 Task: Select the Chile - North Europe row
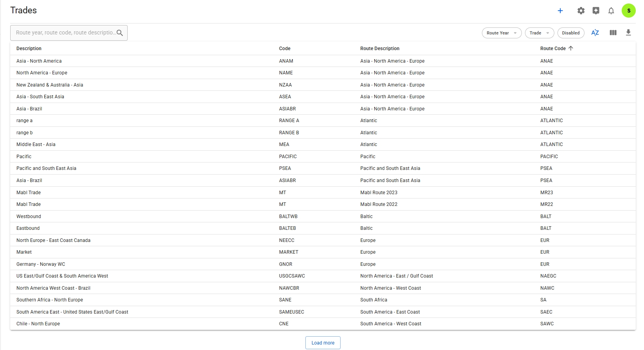pyautogui.click(x=38, y=324)
